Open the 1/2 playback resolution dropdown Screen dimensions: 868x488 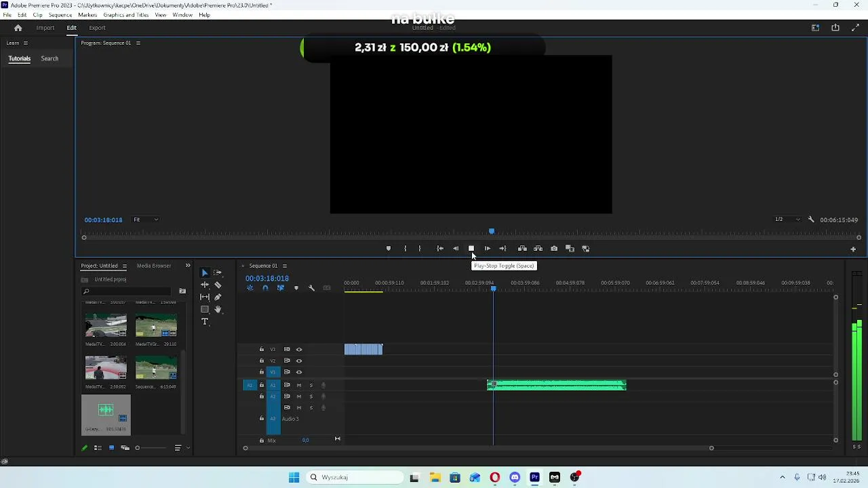[x=787, y=220]
